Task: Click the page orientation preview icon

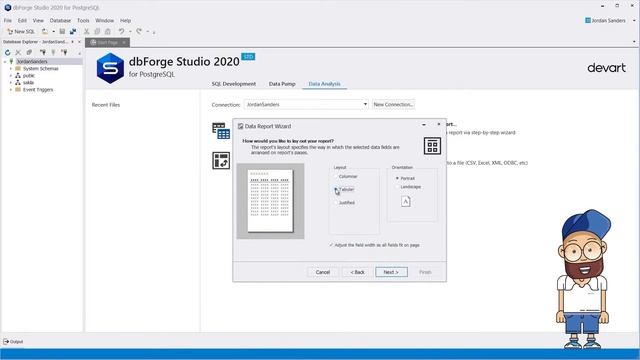Action: pos(405,201)
